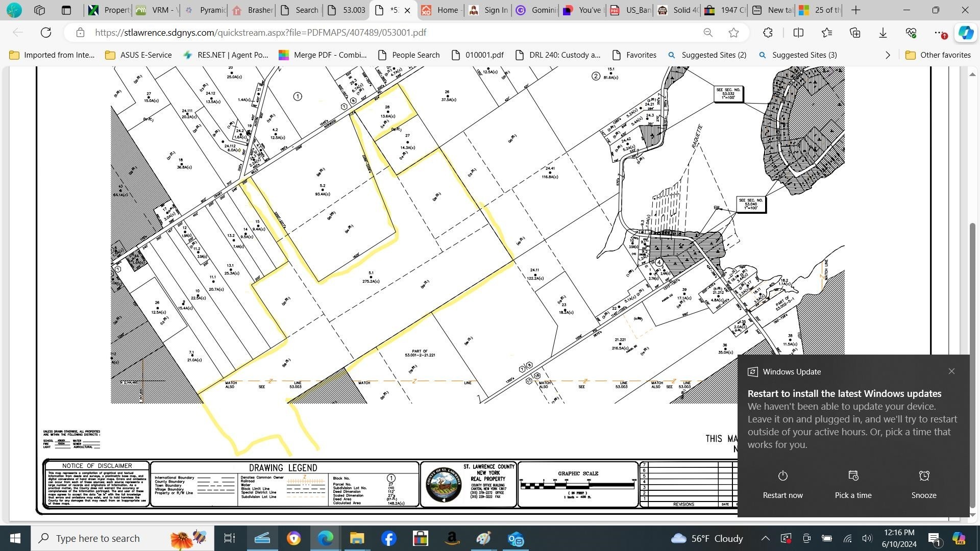Open the notification center icon
Image resolution: width=980 pixels, height=551 pixels.
[x=935, y=538]
